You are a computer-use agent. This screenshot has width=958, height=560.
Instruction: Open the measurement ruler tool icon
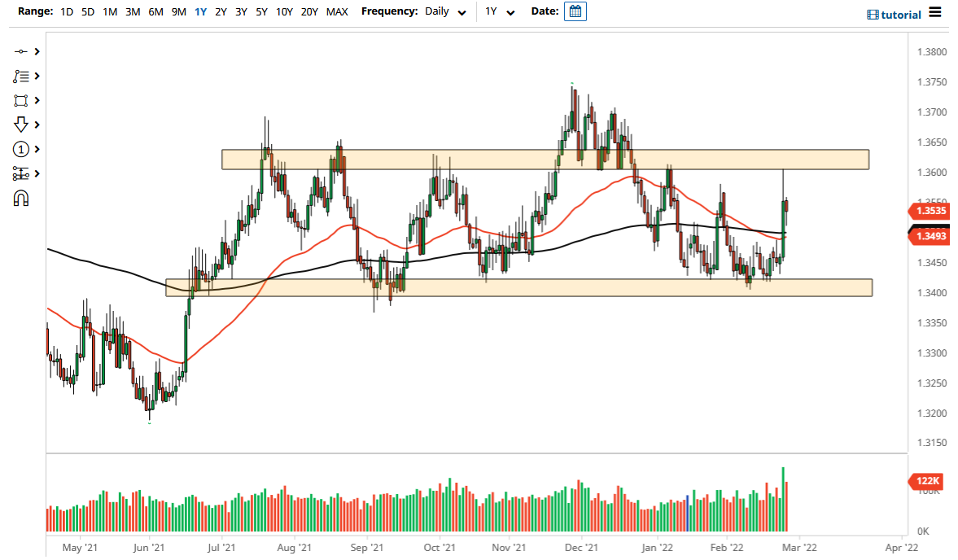(x=21, y=174)
